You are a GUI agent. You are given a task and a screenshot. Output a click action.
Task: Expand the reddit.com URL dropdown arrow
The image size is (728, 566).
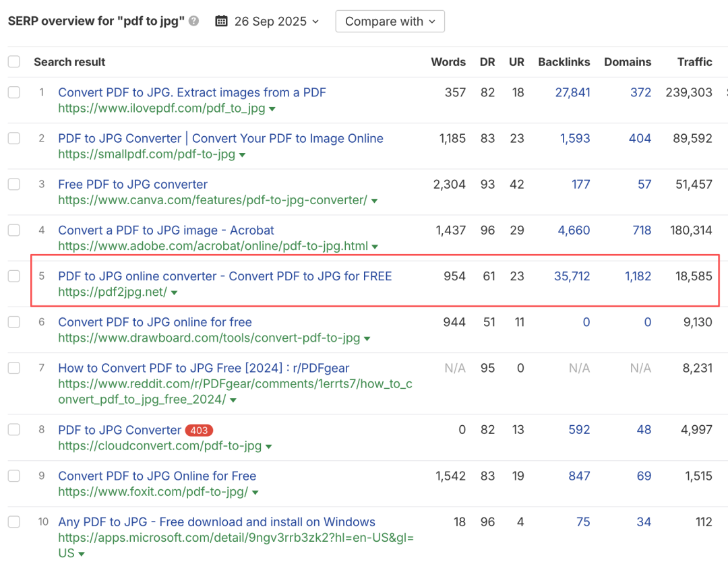point(233,400)
